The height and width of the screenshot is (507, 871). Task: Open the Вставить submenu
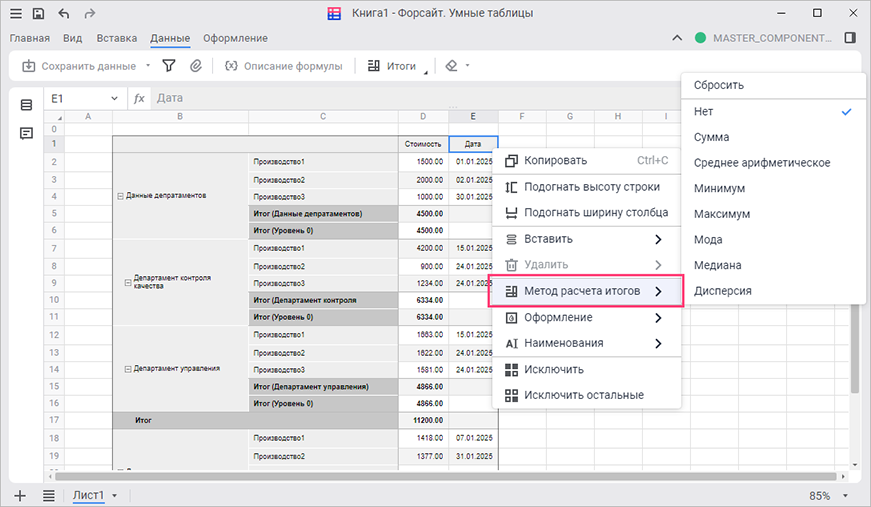[587, 239]
